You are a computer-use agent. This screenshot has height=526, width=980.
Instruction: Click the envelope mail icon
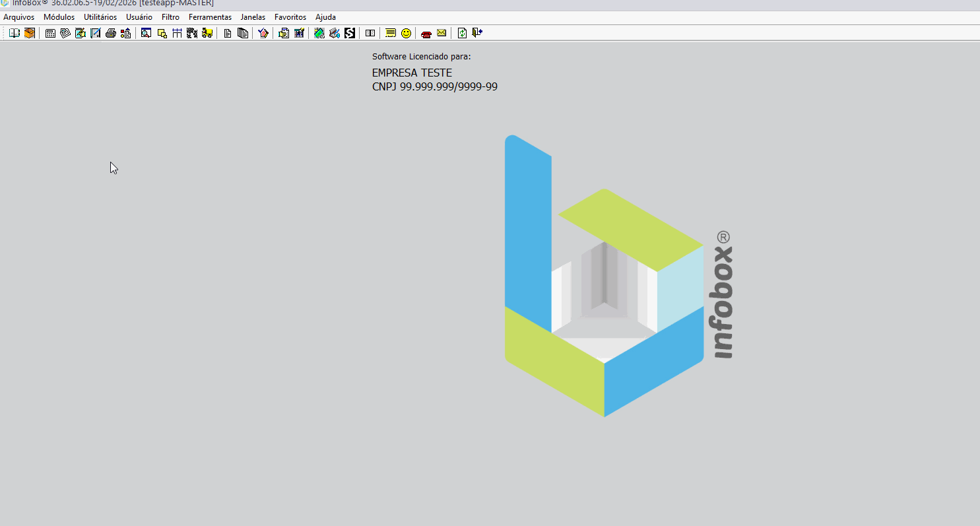[x=441, y=33]
